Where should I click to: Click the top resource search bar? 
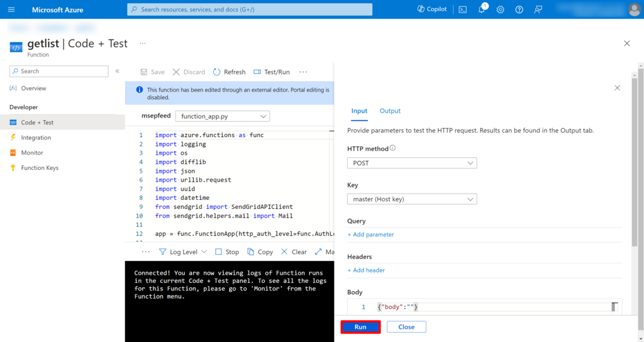[250, 9]
